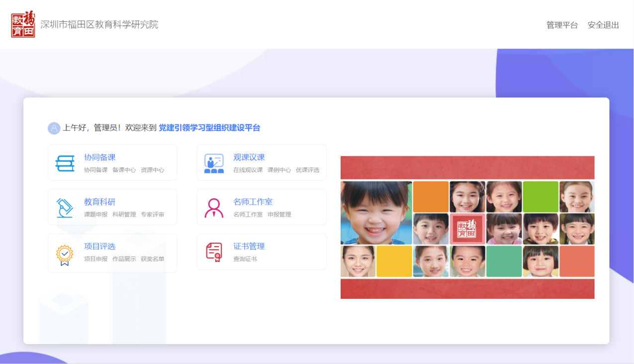The image size is (634, 364).
Task: Click the microscope icon for 教育科研
Action: (65, 208)
